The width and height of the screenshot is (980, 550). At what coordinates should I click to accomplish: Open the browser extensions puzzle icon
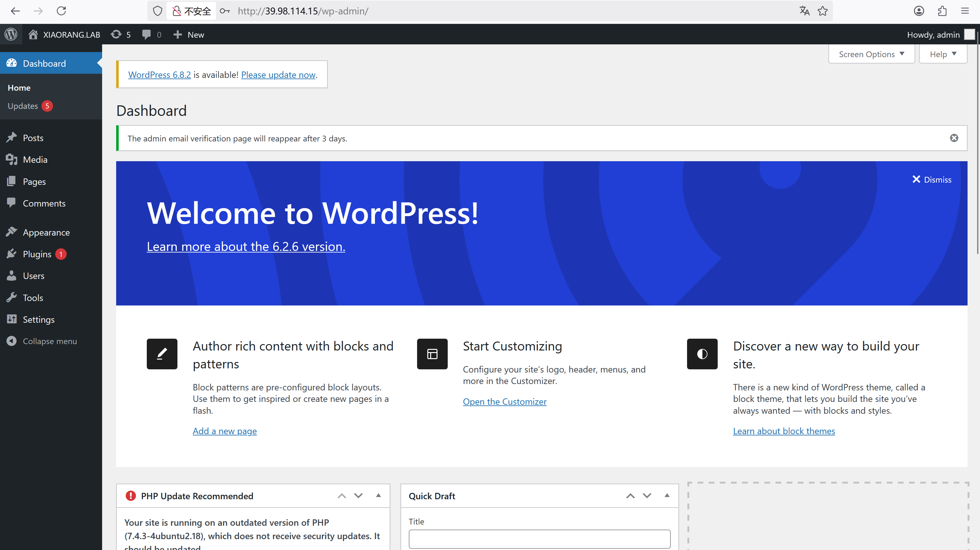point(942,11)
